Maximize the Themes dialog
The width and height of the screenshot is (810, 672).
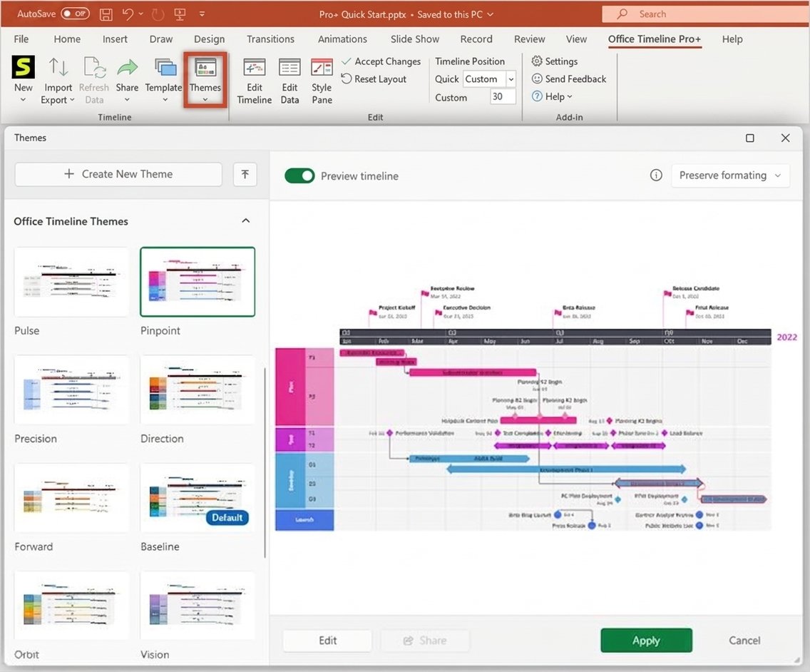[x=750, y=138]
